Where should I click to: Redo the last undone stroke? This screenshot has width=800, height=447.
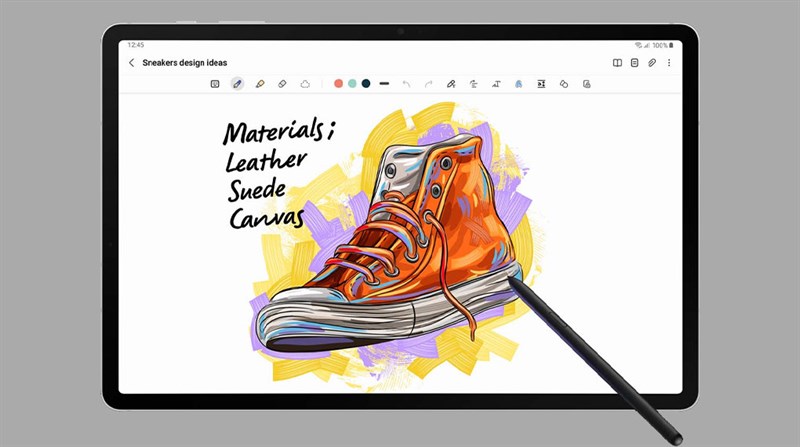click(x=429, y=84)
